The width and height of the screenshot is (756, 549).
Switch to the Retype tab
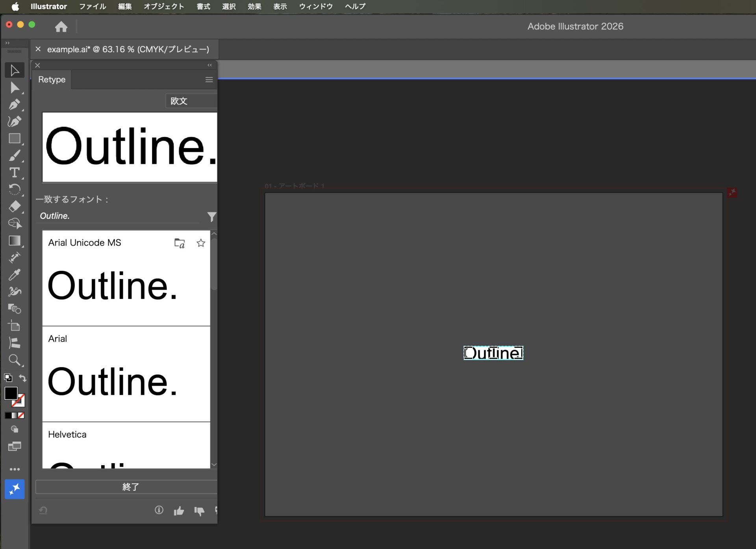coord(52,79)
